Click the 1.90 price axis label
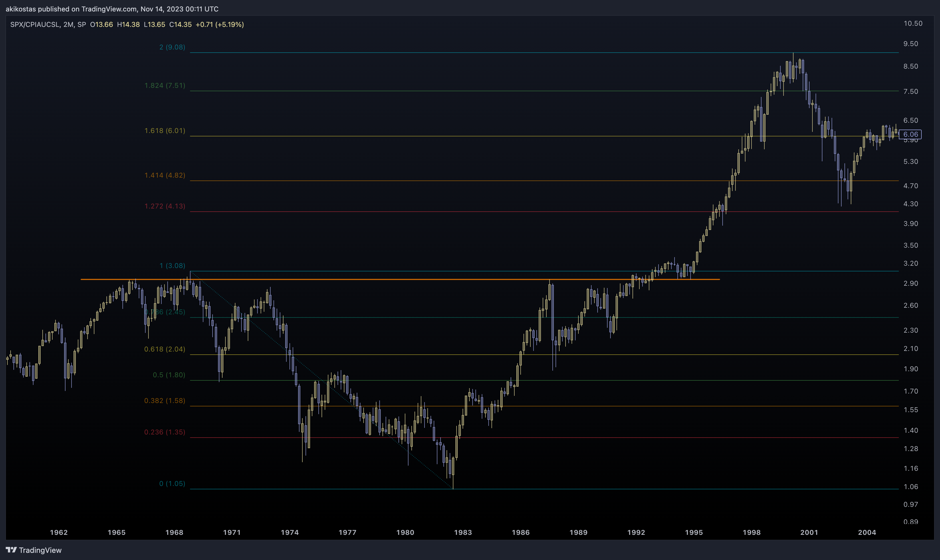 tap(911, 369)
